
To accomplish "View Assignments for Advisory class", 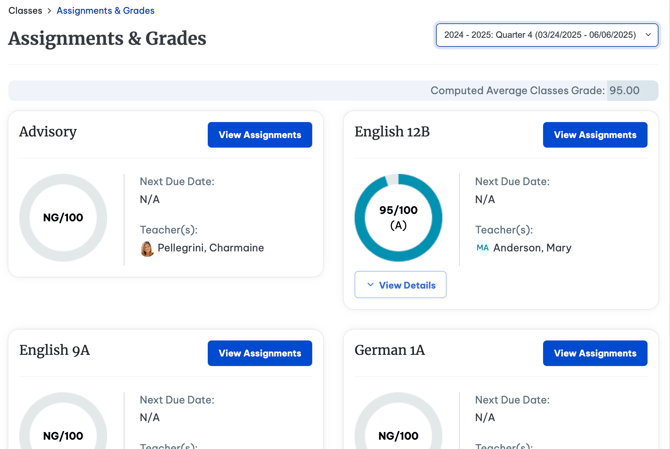I will coord(260,135).
